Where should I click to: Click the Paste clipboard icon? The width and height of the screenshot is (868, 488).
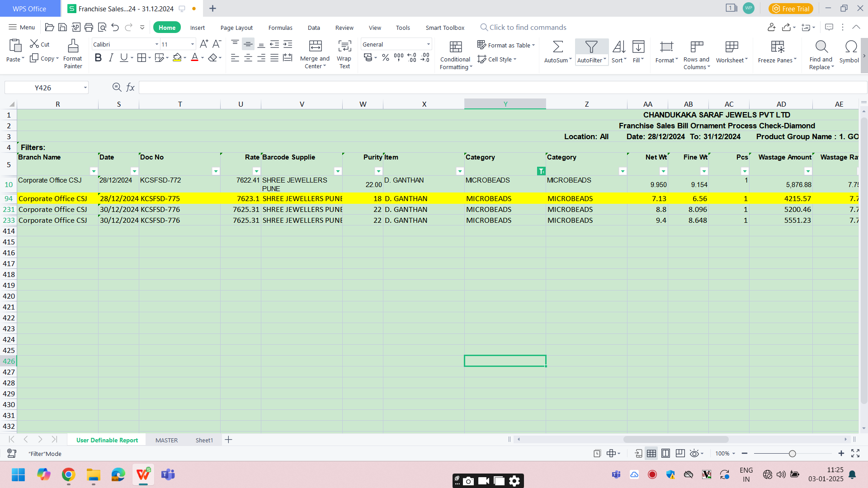(x=15, y=46)
